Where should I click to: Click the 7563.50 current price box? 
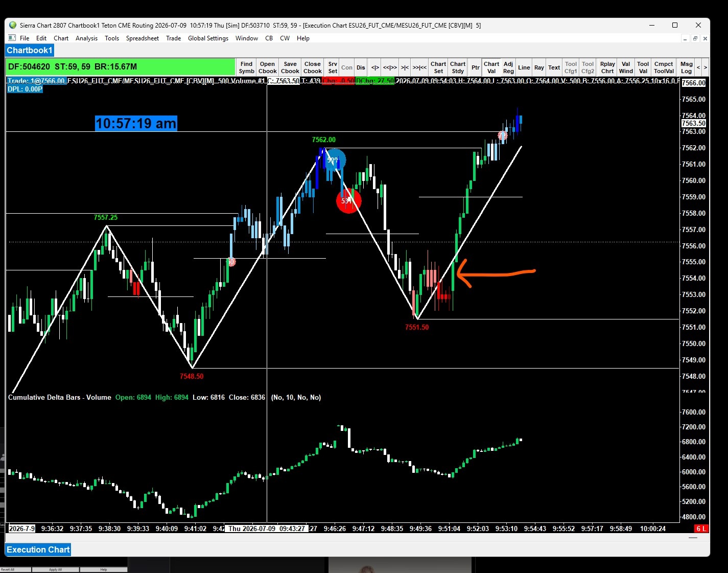click(x=693, y=123)
